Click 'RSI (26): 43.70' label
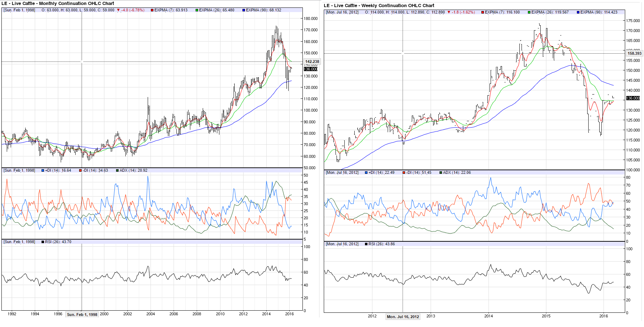This screenshot has width=644, height=327. click(x=58, y=242)
